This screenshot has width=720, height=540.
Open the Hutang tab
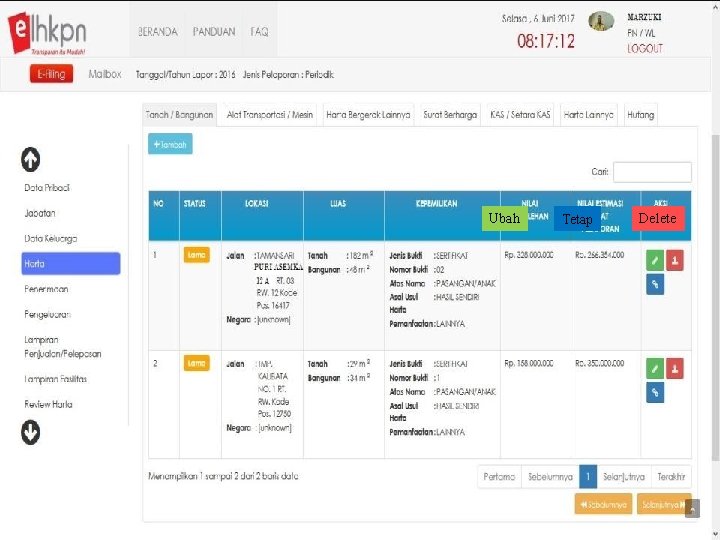(641, 115)
